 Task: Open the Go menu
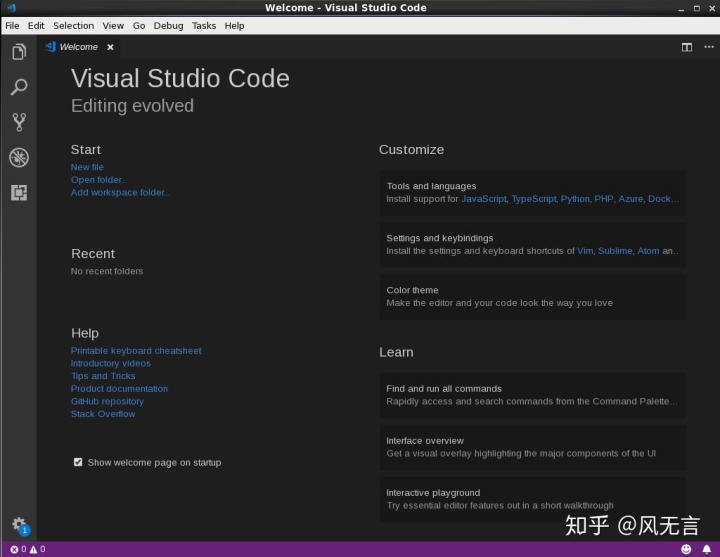pos(139,26)
